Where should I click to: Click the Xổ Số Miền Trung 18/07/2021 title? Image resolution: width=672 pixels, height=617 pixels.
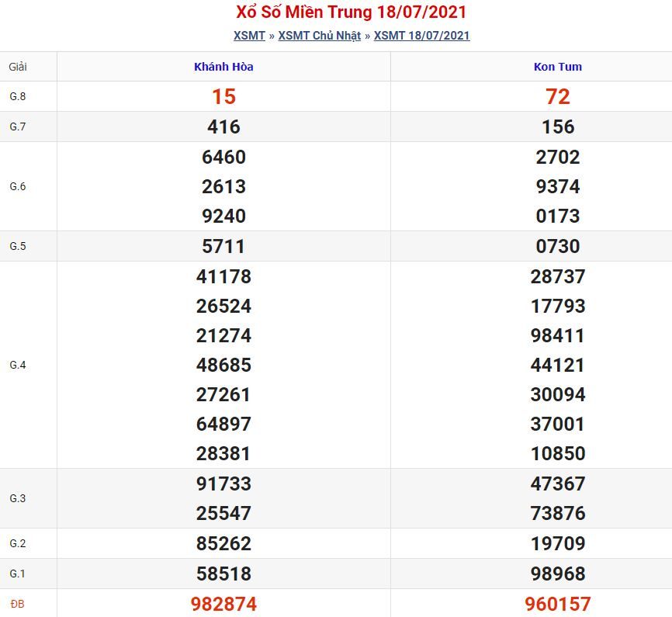pyautogui.click(x=351, y=12)
